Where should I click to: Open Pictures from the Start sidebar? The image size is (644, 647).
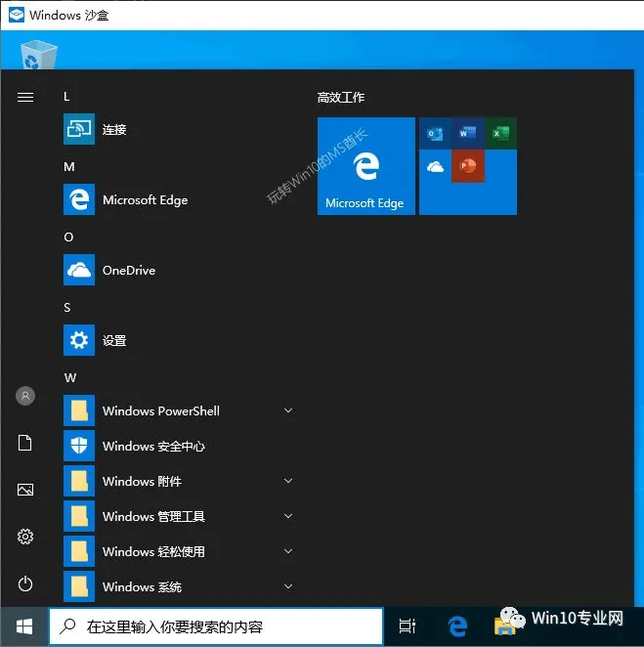[x=25, y=490]
